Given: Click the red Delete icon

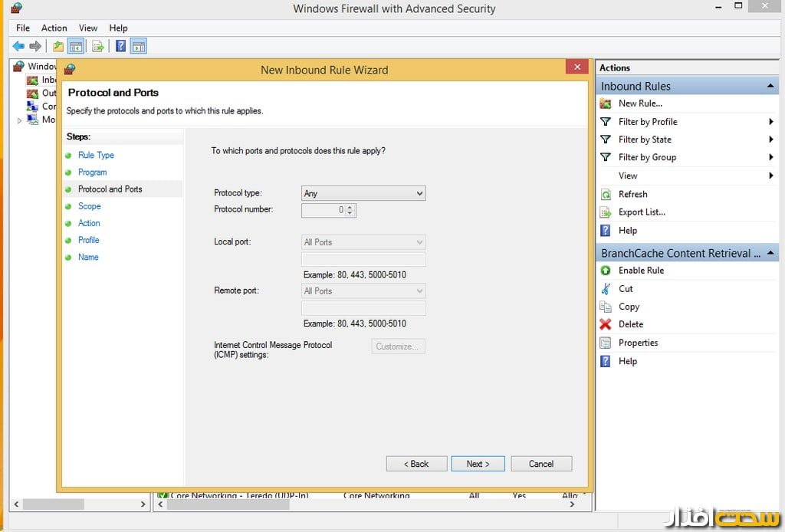Looking at the screenshot, I should (x=606, y=324).
